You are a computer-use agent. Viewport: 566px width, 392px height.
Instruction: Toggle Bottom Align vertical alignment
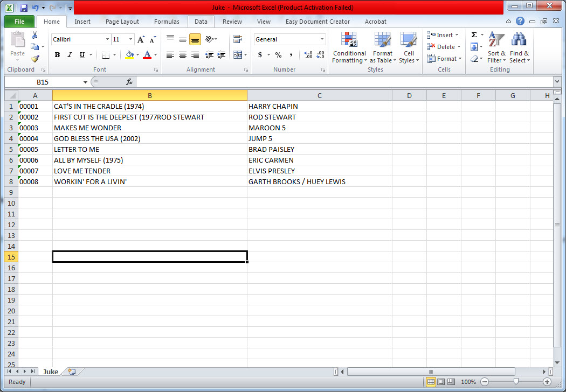(195, 39)
